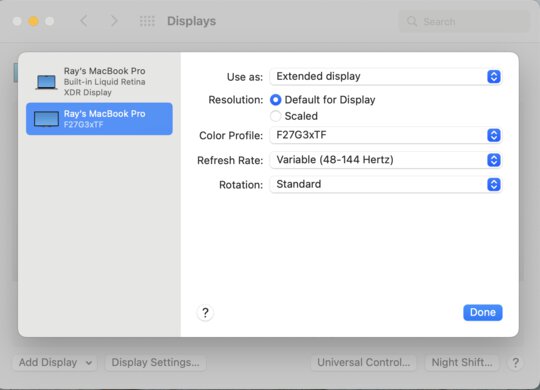Open help button in Displays window
Image resolution: width=540 pixels, height=390 pixels.
click(x=516, y=363)
